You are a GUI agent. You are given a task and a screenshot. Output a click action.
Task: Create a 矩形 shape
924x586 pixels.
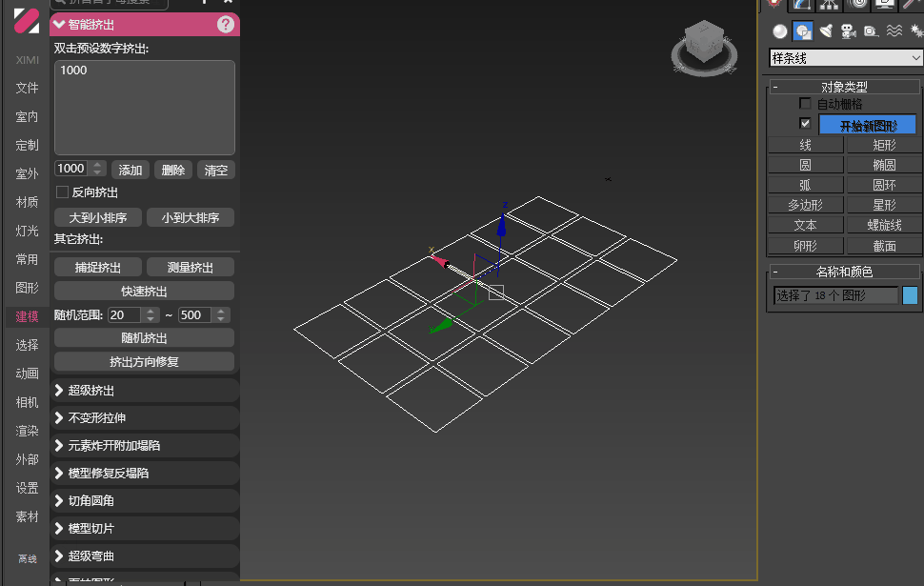(x=884, y=145)
